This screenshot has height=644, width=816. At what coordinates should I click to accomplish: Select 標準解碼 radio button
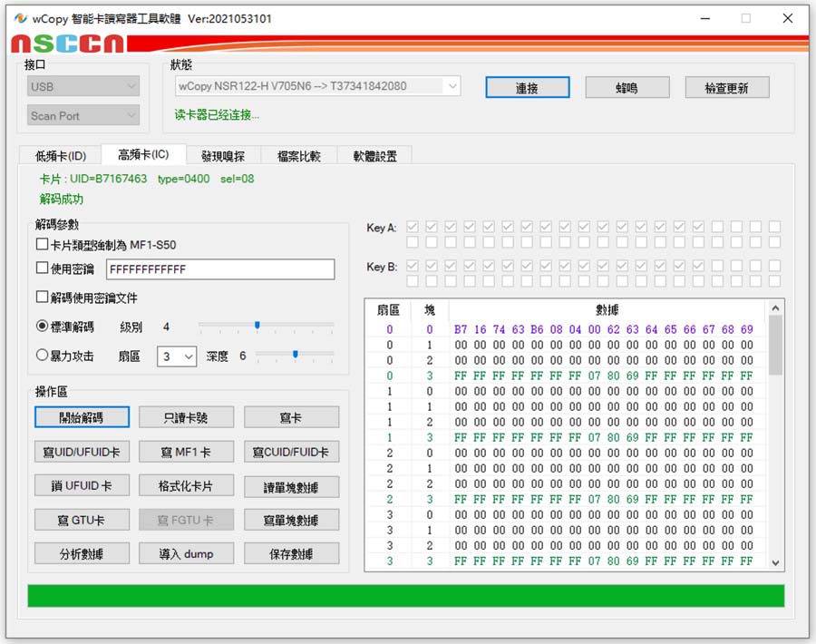(42, 327)
